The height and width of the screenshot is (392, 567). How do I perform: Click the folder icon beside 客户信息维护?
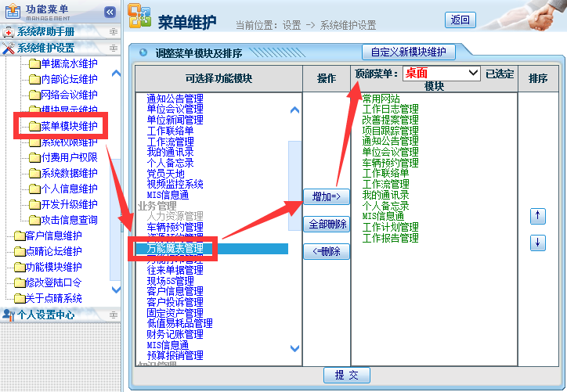[19, 236]
